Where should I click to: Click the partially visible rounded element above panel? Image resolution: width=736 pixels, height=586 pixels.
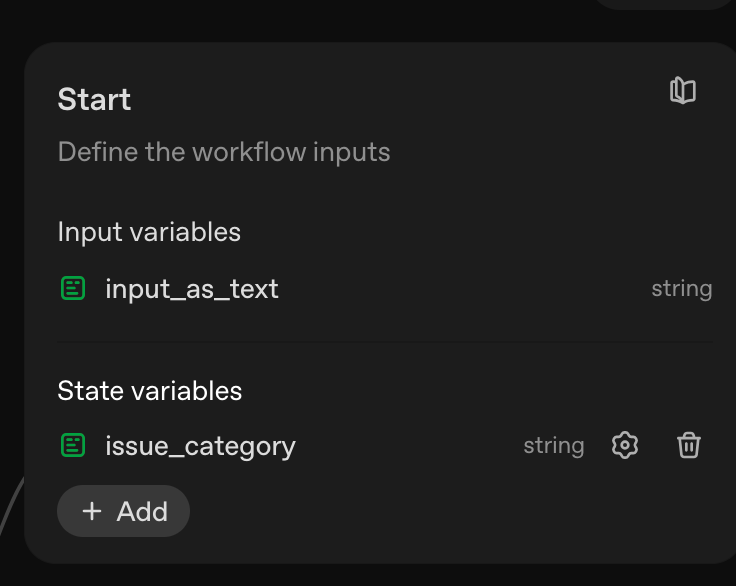(x=670, y=3)
